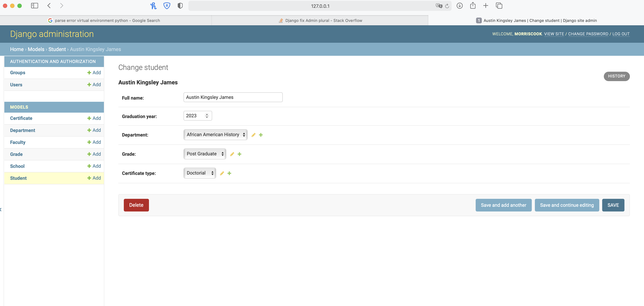
Task: Open the Grade dropdown showing Post Graduate
Action: (205, 154)
